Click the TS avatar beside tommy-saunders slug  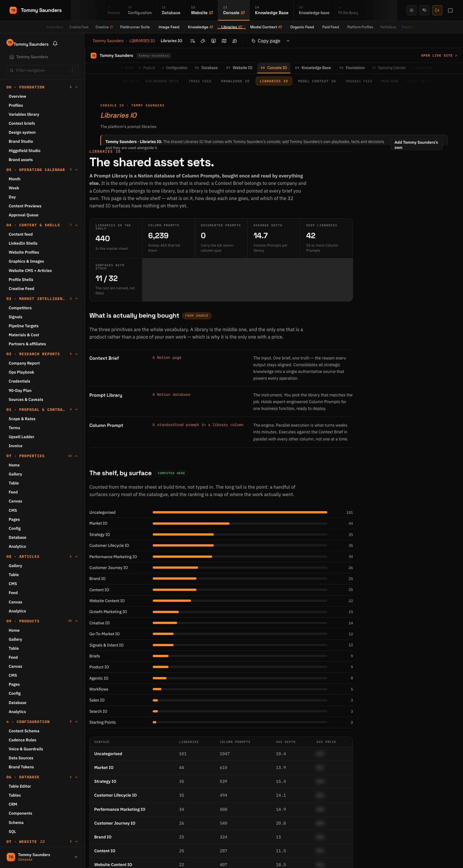(x=93, y=56)
